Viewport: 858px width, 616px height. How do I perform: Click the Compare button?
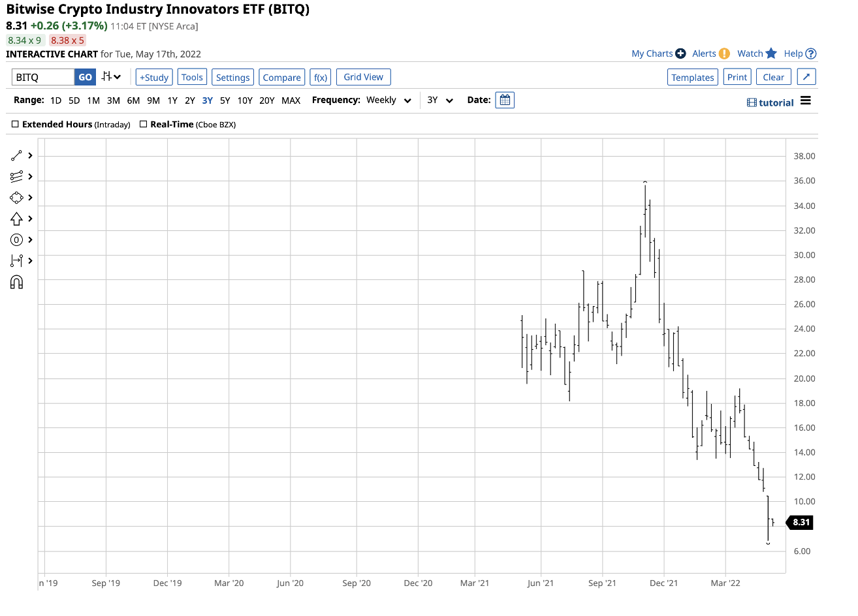(282, 77)
